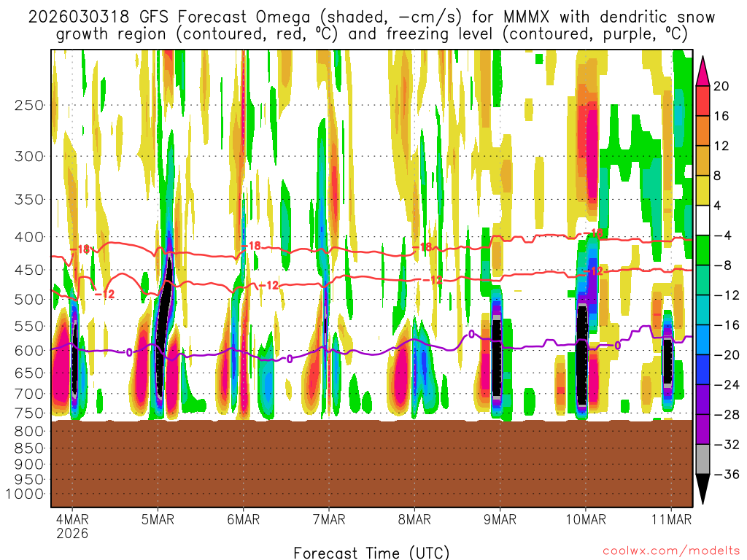The width and height of the screenshot is (747, 560).
Task: Click the 11MAR time axis label
Action: coord(670,519)
